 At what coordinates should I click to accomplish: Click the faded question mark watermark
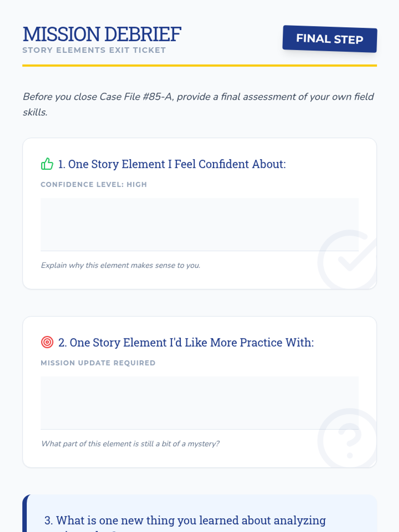coord(347,438)
